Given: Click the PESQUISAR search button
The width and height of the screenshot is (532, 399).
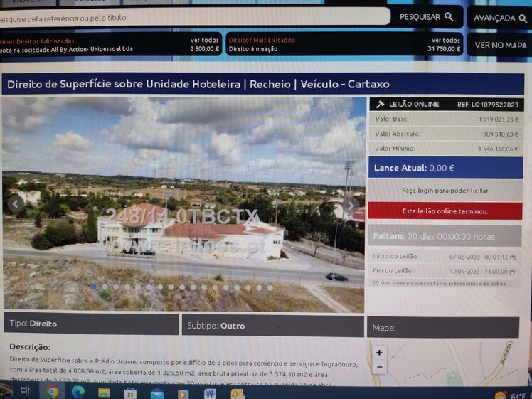Looking at the screenshot, I should [x=427, y=17].
